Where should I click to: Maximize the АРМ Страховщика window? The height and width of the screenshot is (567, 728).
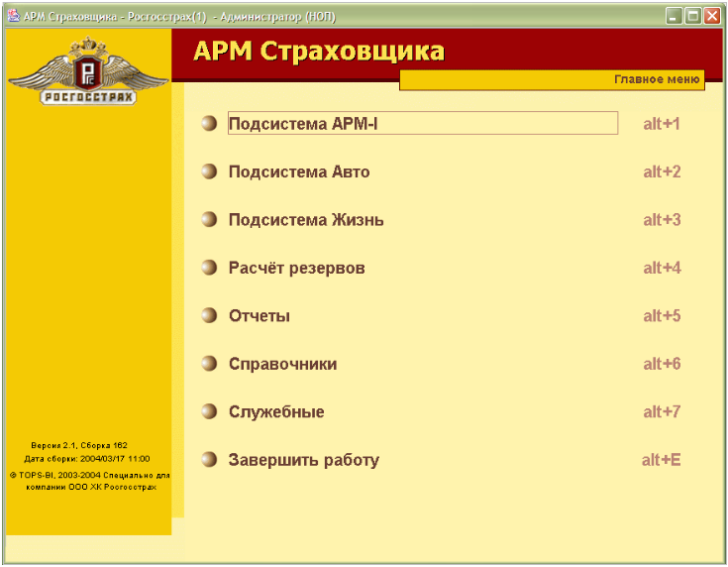click(x=692, y=16)
